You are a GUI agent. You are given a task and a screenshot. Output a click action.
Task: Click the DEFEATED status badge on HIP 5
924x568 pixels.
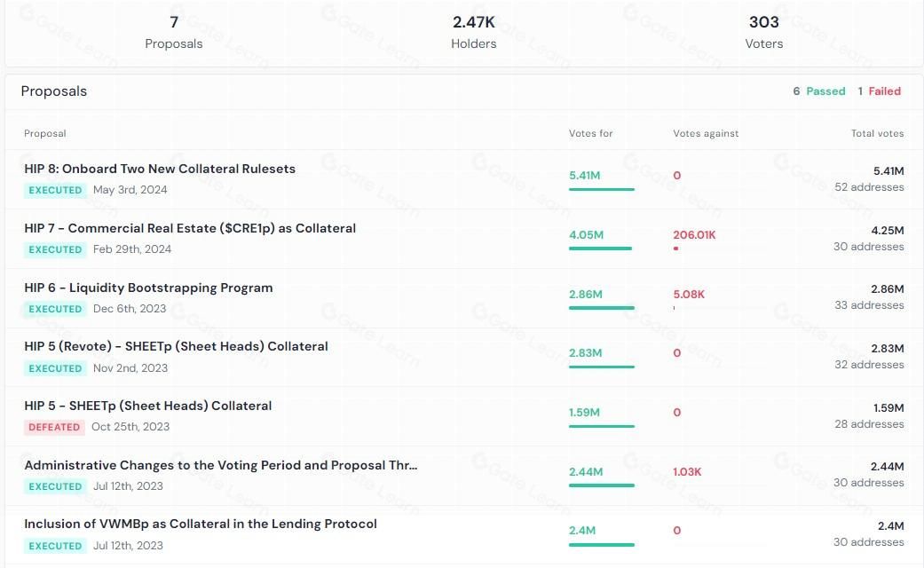pyautogui.click(x=54, y=427)
